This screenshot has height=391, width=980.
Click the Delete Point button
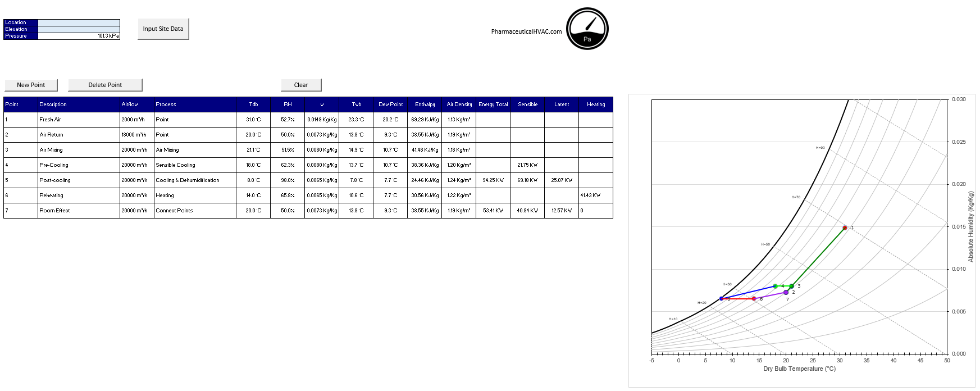(x=105, y=85)
